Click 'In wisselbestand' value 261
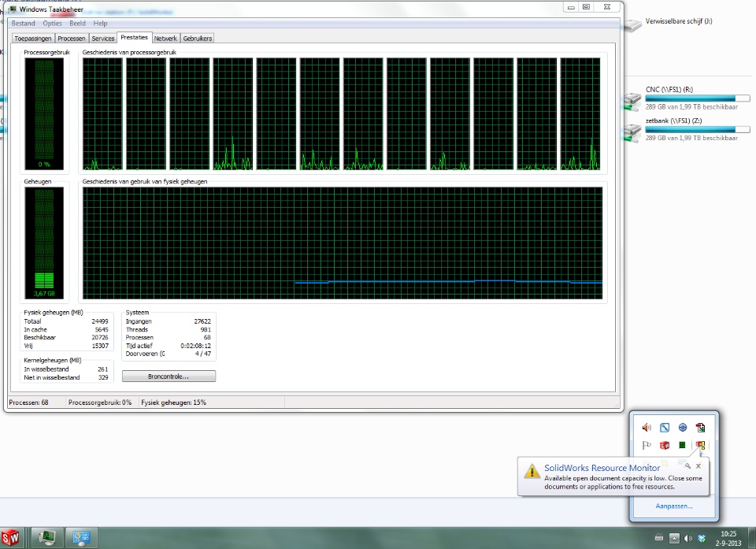This screenshot has width=756, height=549. (102, 369)
